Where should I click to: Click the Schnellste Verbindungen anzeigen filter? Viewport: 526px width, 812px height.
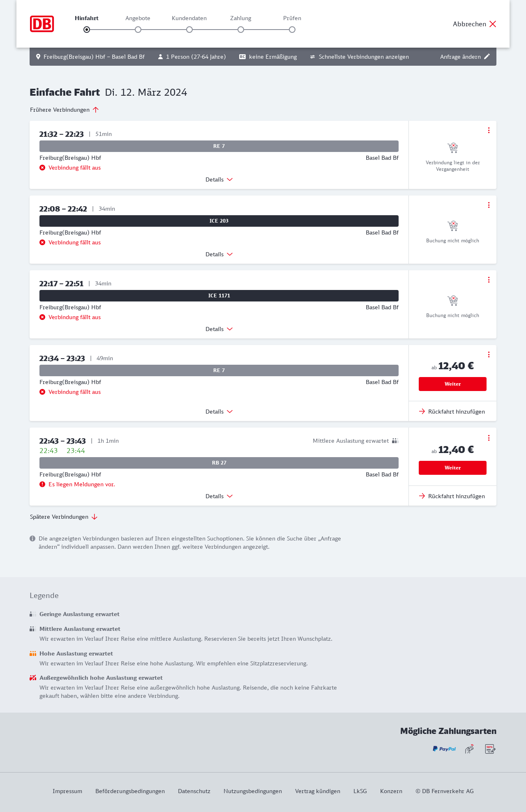pos(359,57)
